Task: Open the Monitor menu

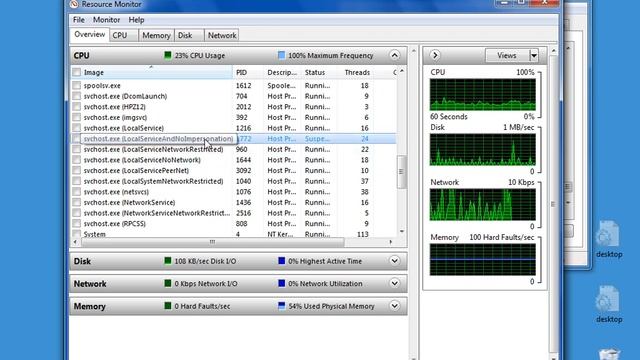Action: pos(106,20)
